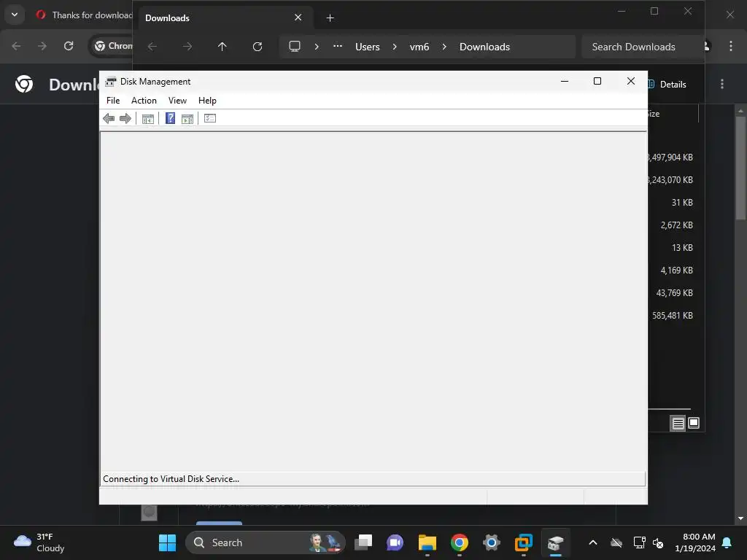Viewport: 747px width, 560px height.
Task: Click the Settings checklist toolbar icon
Action: 210,118
